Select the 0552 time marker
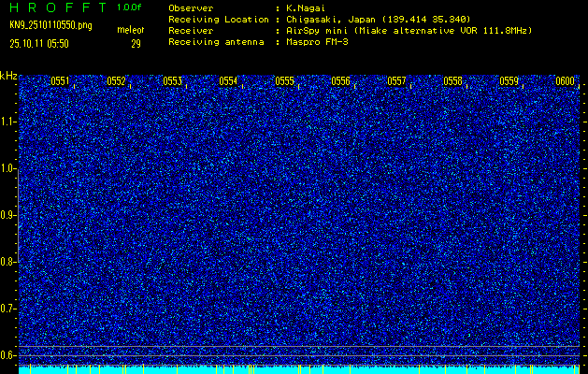The image size is (588, 374). 116,81
